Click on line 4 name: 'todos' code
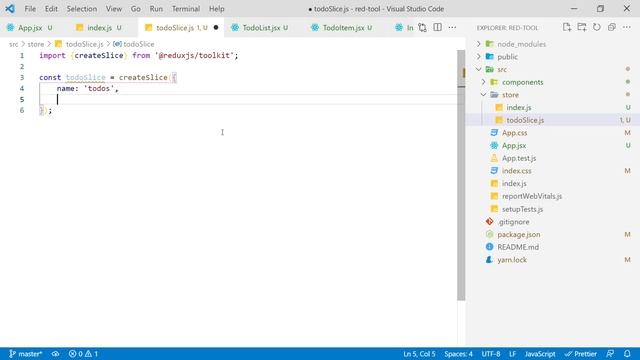640x360 pixels. (87, 88)
